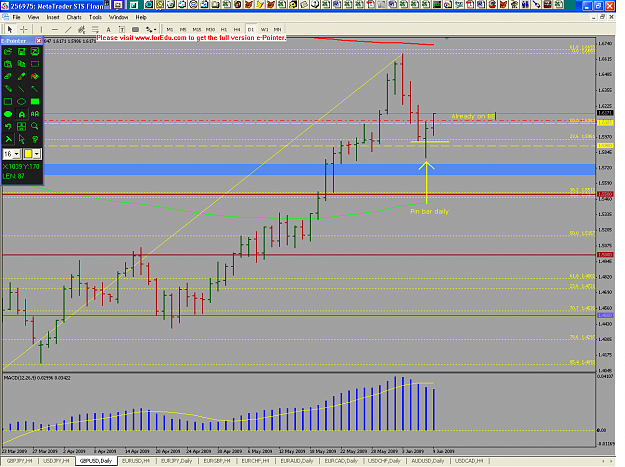This screenshot has width=625, height=467.
Task: Select the hollow rectangle tool in e-Pointer
Action: point(8,102)
